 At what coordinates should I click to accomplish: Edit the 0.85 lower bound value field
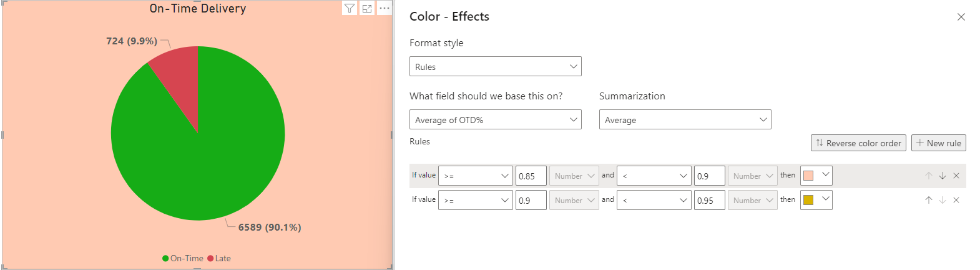click(x=531, y=176)
